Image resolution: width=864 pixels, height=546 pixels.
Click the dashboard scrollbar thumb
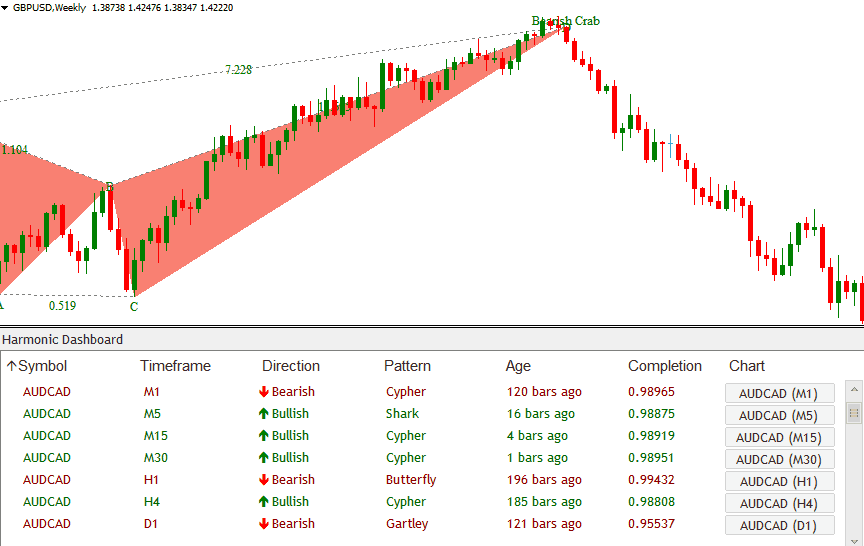[853, 412]
